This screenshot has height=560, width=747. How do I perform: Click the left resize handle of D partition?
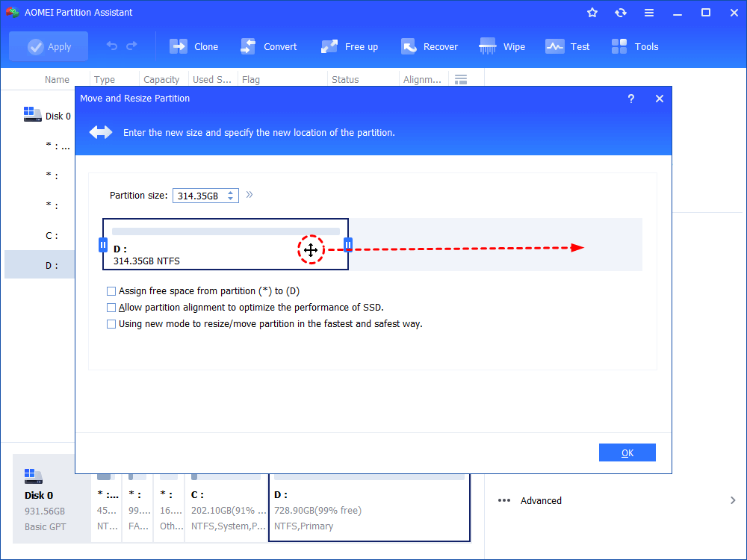(103, 245)
